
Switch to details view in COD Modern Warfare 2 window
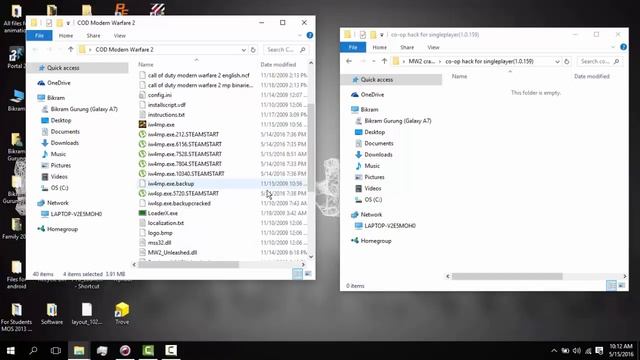point(298,274)
